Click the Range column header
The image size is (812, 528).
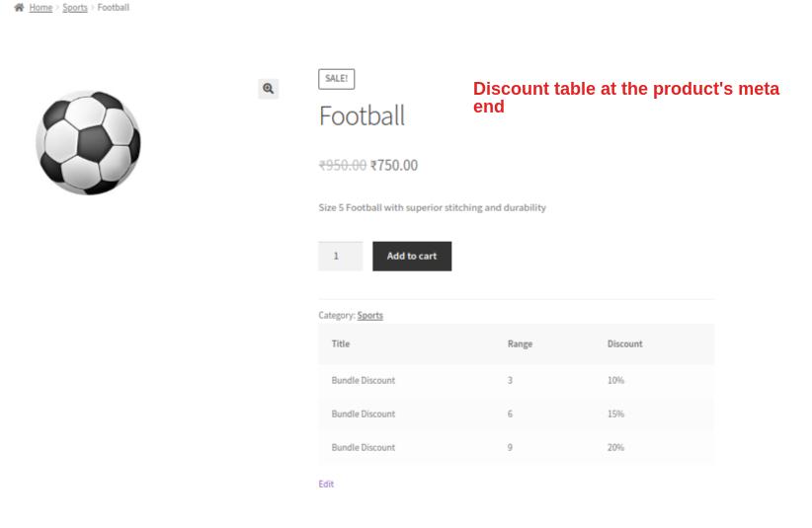pos(520,343)
